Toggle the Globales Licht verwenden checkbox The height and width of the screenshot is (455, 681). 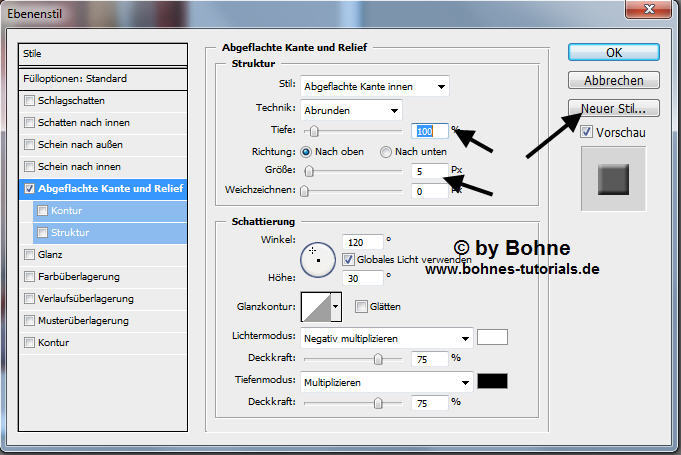click(x=349, y=259)
